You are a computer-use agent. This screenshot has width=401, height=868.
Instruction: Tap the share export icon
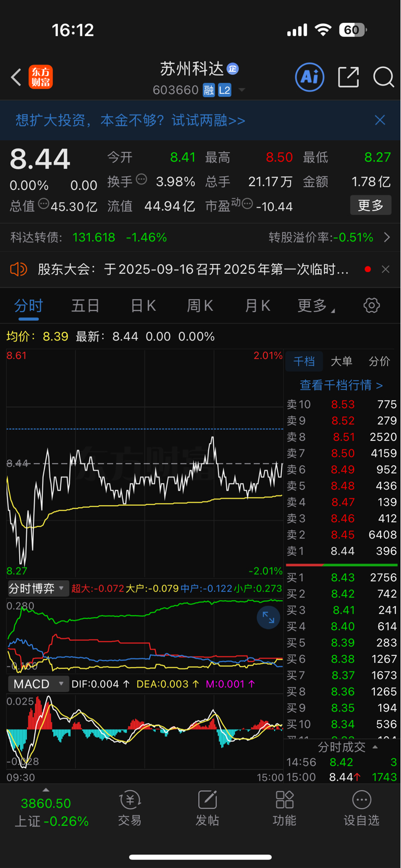click(348, 77)
